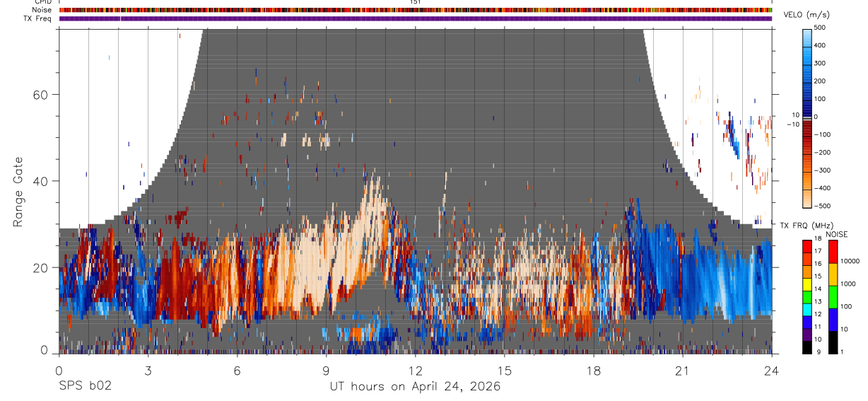Click the "TX Freq" row label at top left
Screen dimensions: 868x401
[x=37, y=18]
